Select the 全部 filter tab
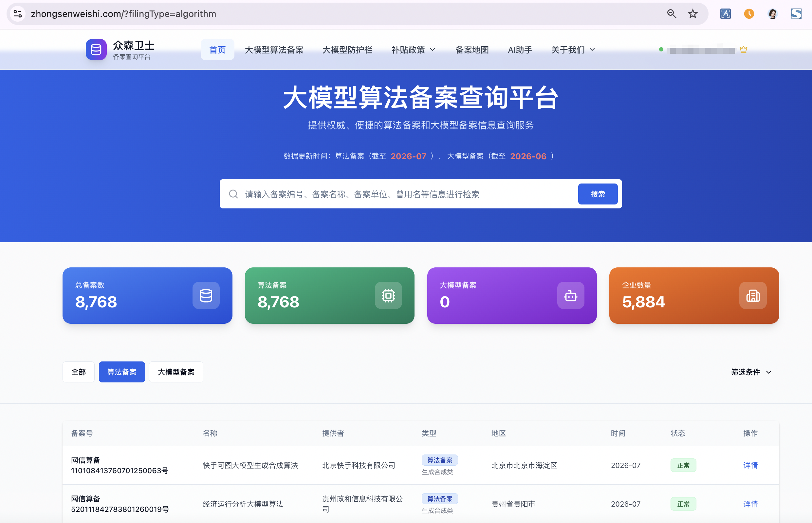 (78, 372)
